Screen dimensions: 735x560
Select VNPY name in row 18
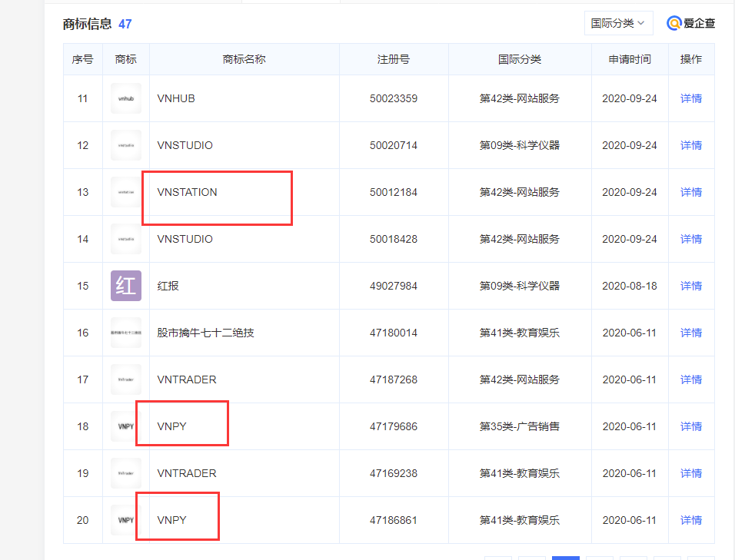pos(171,426)
